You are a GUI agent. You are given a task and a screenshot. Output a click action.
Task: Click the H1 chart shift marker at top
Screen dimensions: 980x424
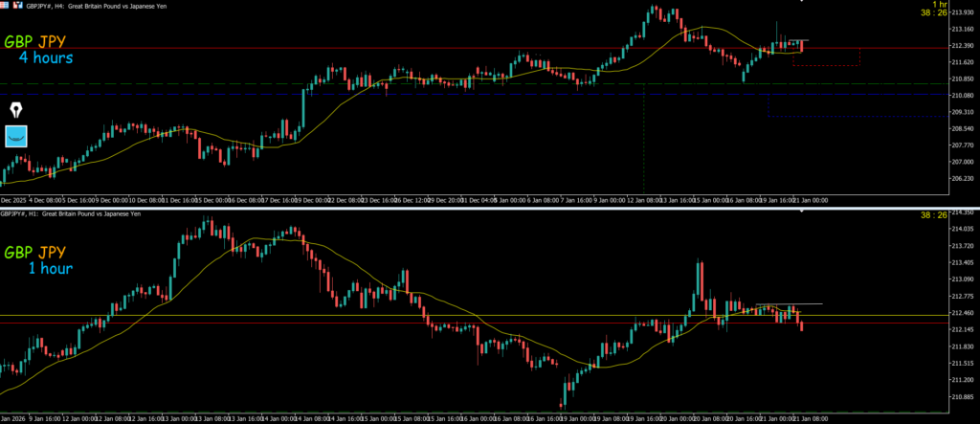pos(802,211)
